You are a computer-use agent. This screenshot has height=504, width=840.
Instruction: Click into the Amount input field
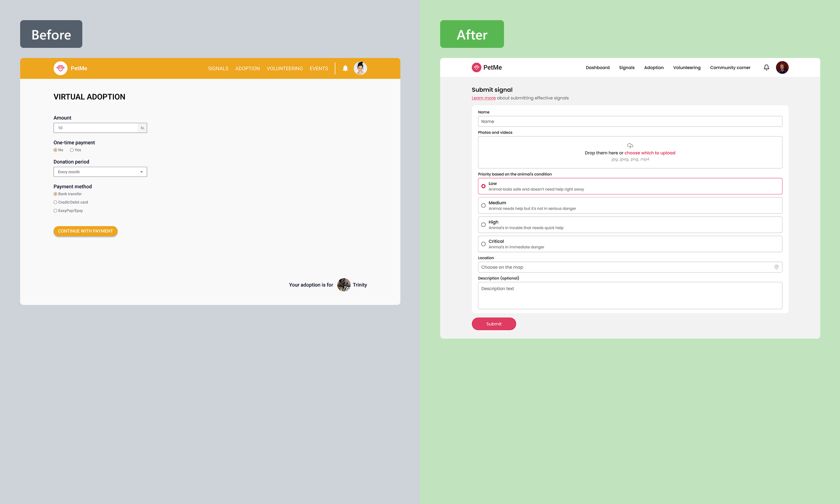pyautogui.click(x=96, y=128)
